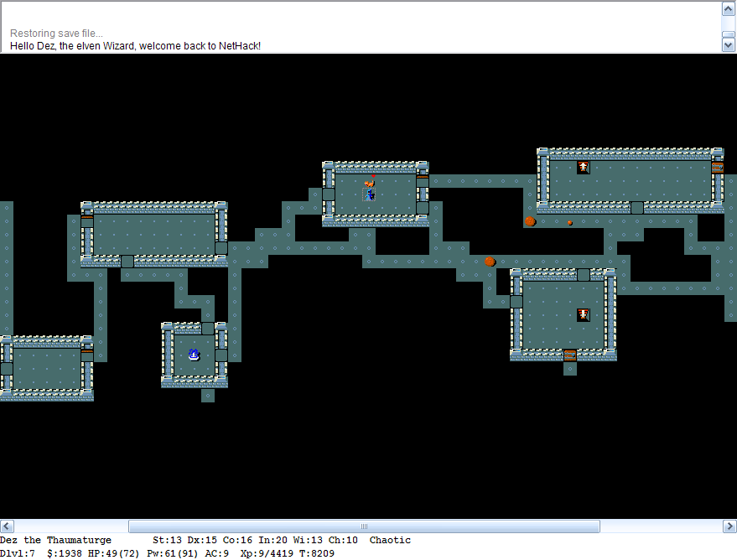Click the small orange rock in the corridor
This screenshot has width=737, height=560.
570,223
